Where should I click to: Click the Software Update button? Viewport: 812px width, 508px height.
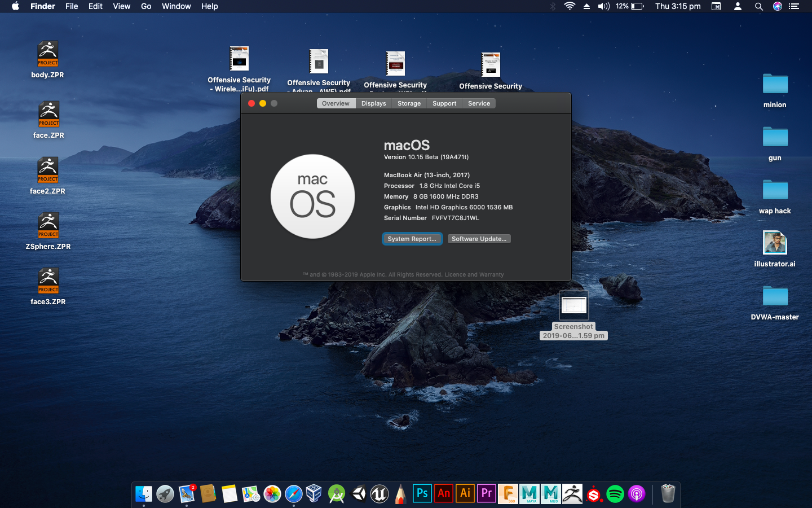[479, 239]
